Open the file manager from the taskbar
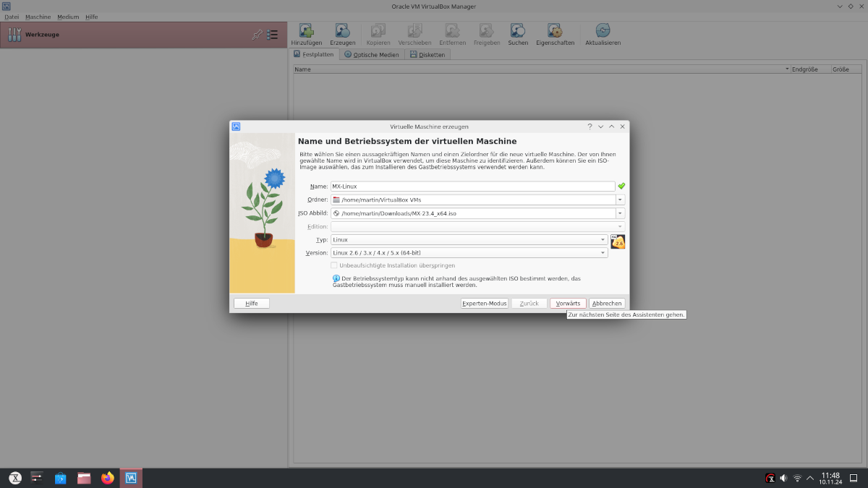 (x=84, y=478)
